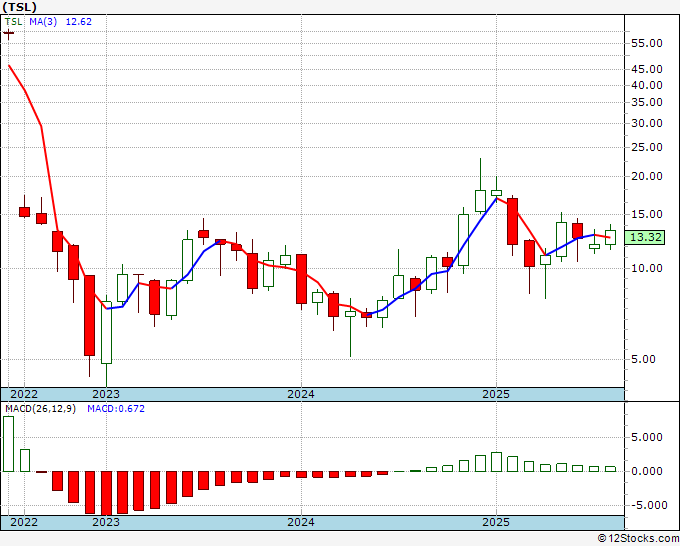
Task: Click the (TSL) chart title
Action: pos(19,7)
